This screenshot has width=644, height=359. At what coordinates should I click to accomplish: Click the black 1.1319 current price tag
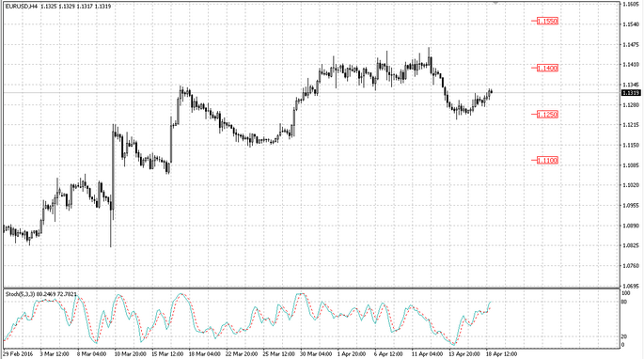(631, 93)
